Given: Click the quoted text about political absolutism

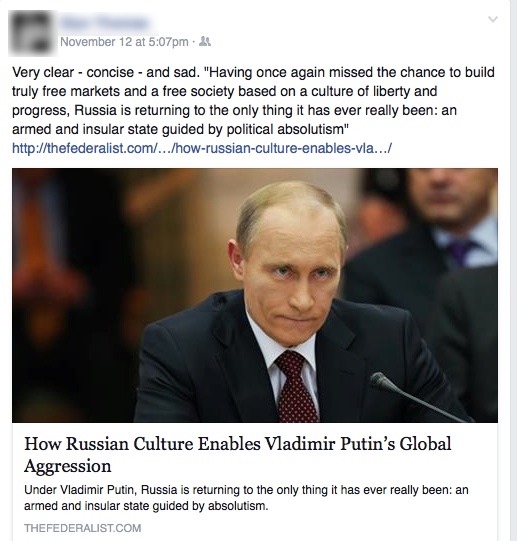Looking at the screenshot, I should pyautogui.click(x=253, y=101).
